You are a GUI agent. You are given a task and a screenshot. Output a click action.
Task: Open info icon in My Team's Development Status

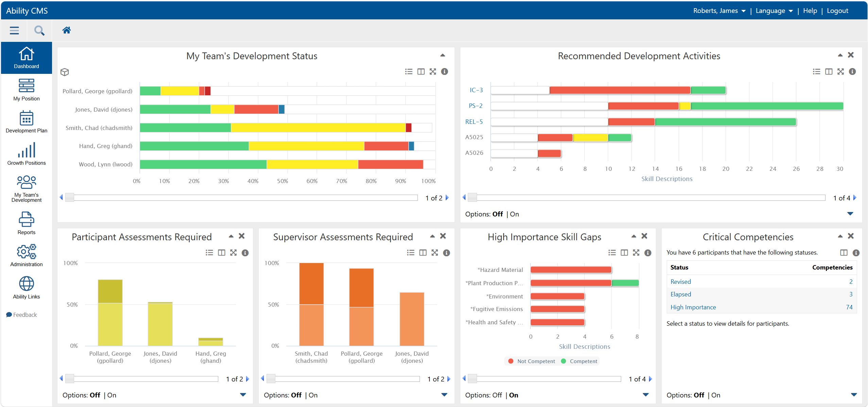click(x=444, y=71)
